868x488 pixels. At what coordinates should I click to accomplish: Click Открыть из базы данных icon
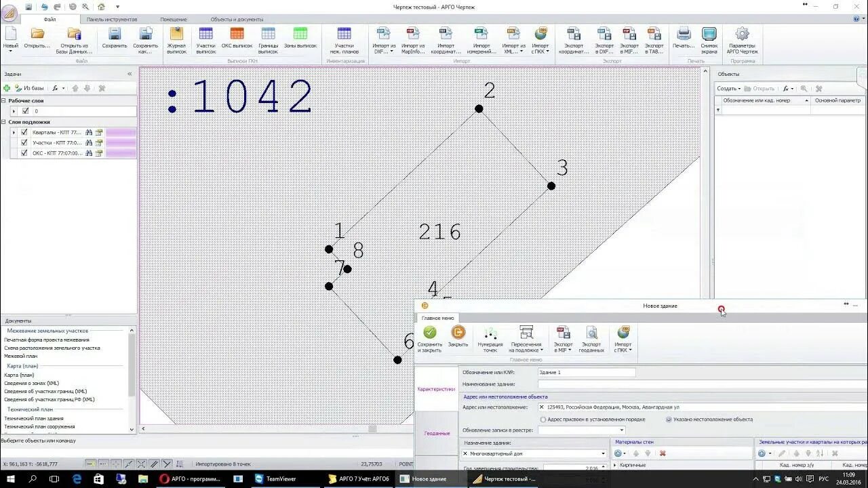coord(75,39)
